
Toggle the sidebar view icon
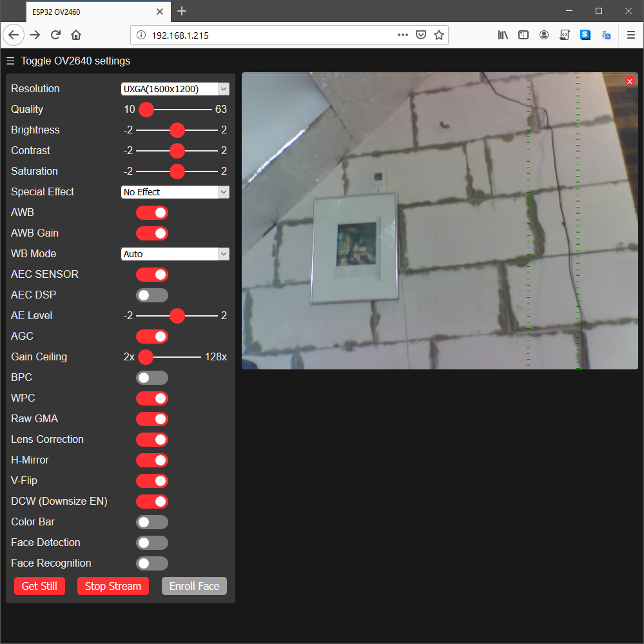[523, 35]
